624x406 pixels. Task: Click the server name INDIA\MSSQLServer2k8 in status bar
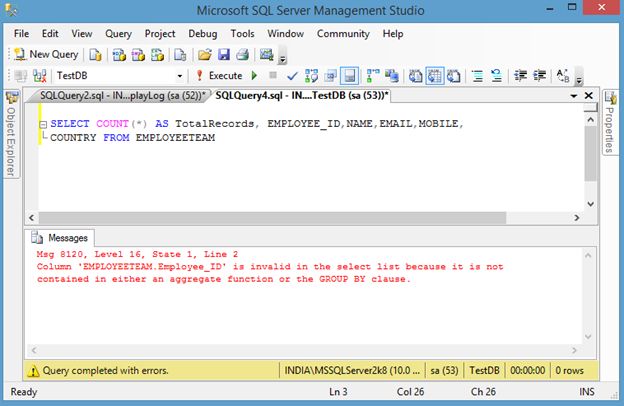352,371
